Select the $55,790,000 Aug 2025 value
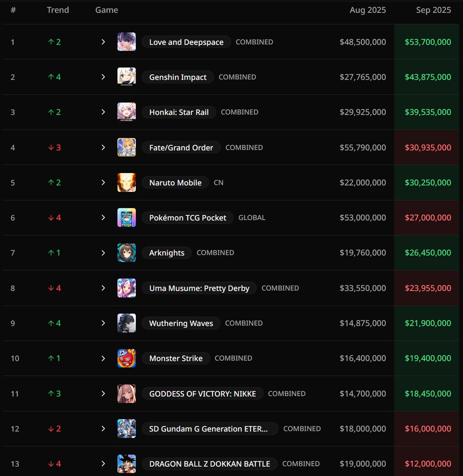Viewport: 463px width, 476px height. 363,147
